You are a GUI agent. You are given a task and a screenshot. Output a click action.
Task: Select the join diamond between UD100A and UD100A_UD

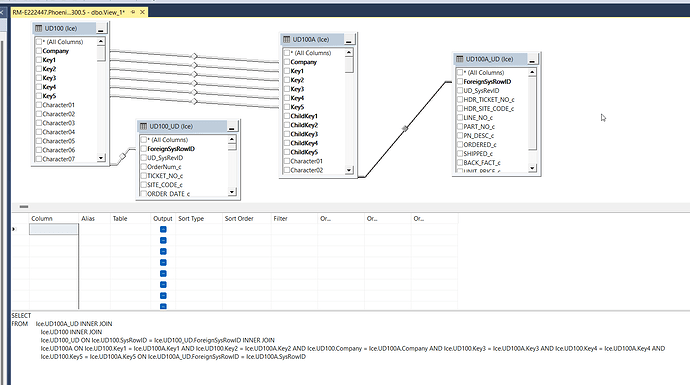(405, 128)
